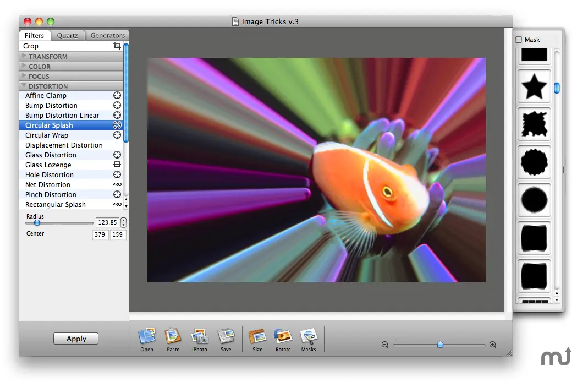Click the zoom out magnifier icon
588x382 pixels.
tap(385, 345)
